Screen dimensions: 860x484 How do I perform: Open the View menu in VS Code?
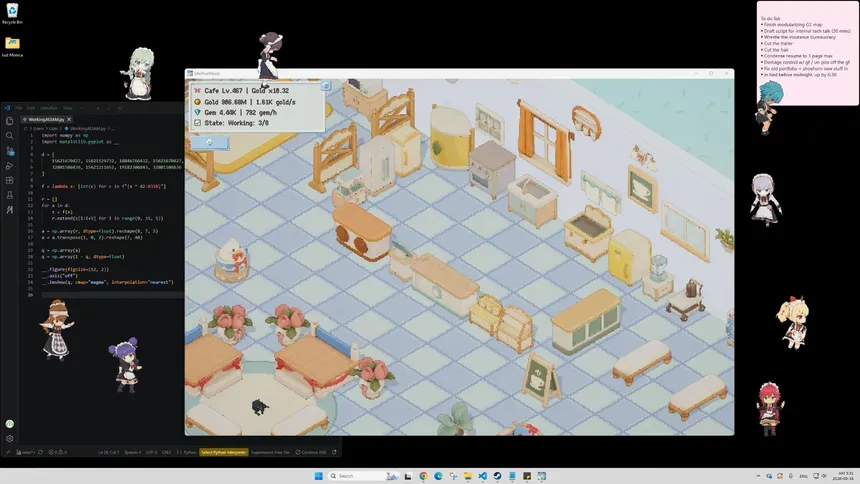coord(67,108)
